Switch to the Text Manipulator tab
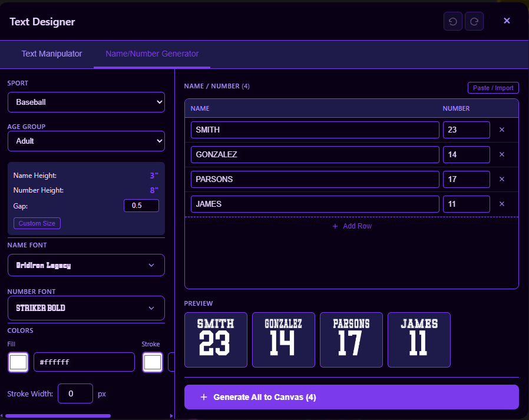Screen dimensions: 529x420 click(51, 54)
